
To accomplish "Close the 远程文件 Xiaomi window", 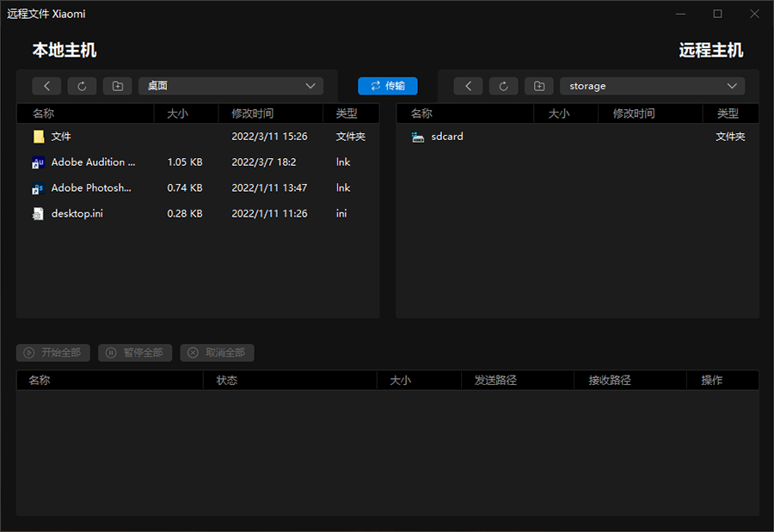I will (x=754, y=14).
